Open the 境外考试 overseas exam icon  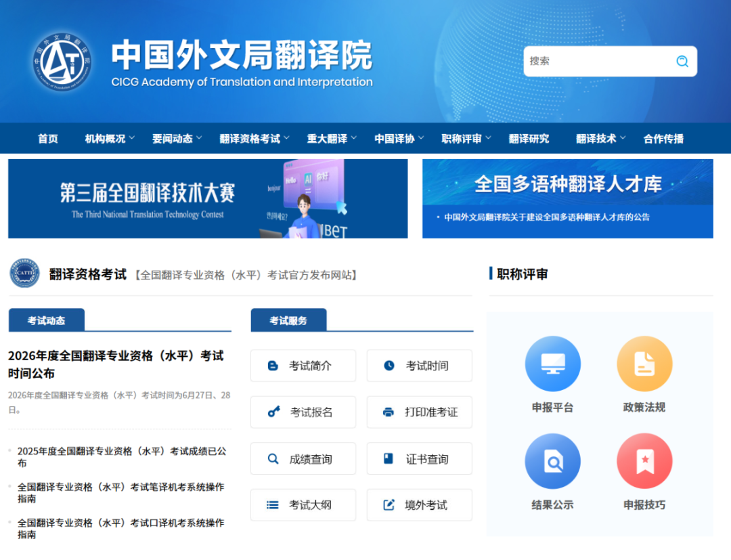[388, 504]
